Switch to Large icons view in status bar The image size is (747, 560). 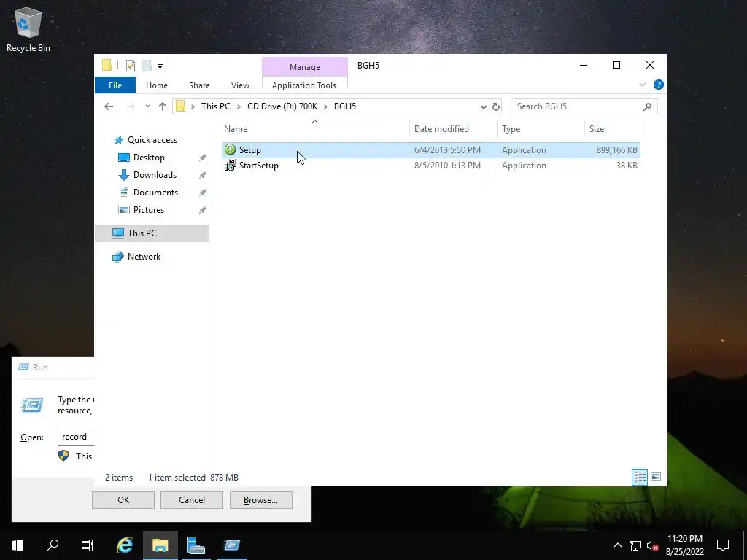pos(656,477)
